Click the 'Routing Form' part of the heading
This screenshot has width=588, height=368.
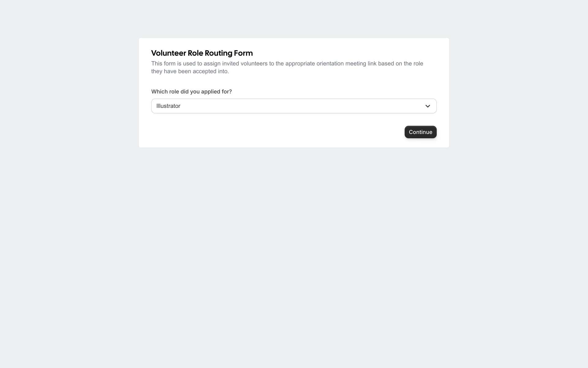229,53
